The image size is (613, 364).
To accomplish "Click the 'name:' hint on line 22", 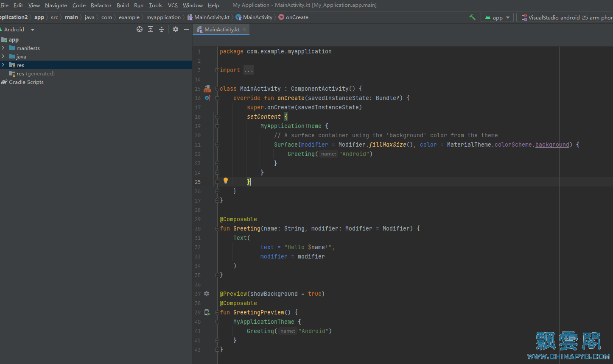I will tap(328, 154).
